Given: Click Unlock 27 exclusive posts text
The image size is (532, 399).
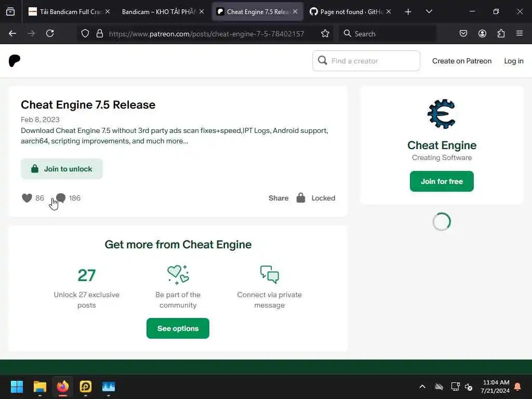Looking at the screenshot, I should 87,300.
